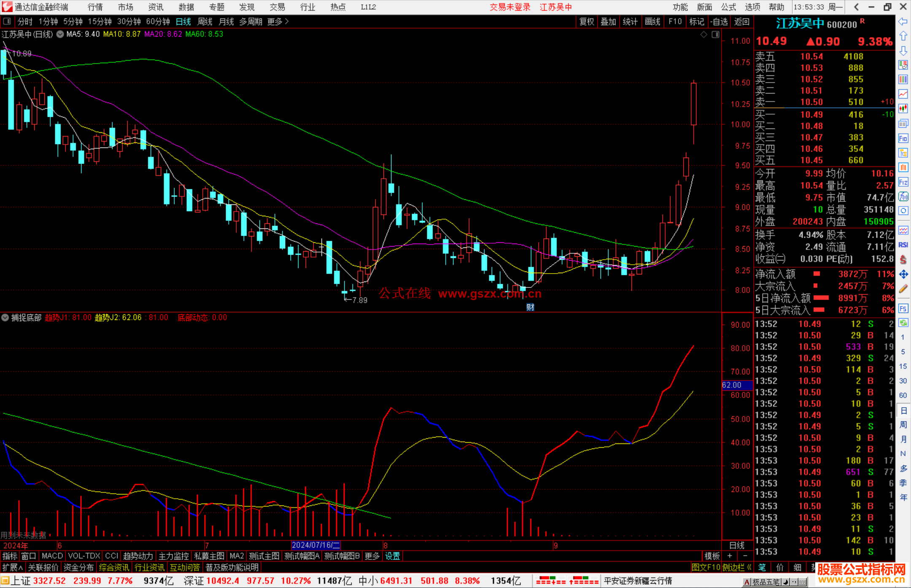Toggle 叠加 overlay mode
This screenshot has width=911, height=588.
(x=608, y=21)
